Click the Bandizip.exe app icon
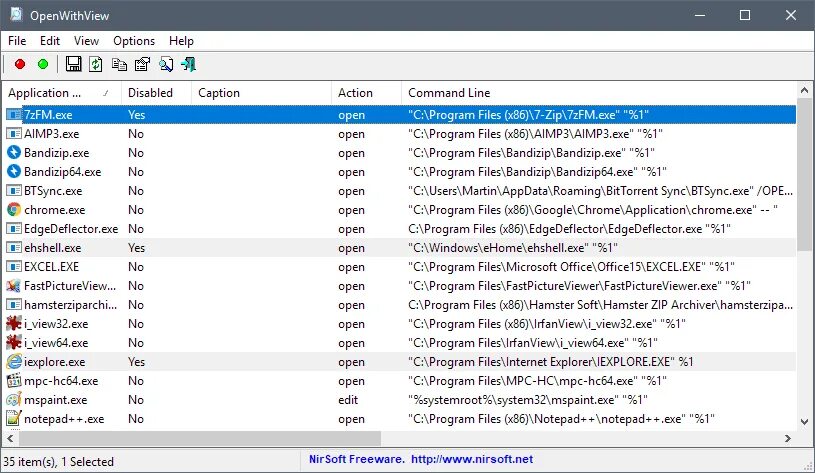Image resolution: width=815 pixels, height=473 pixels. pos(14,152)
